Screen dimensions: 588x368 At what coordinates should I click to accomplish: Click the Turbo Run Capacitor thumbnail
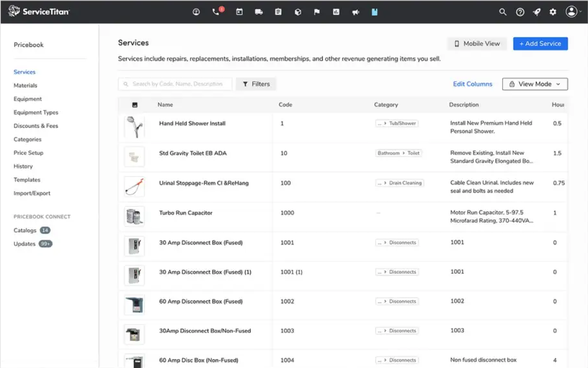pyautogui.click(x=134, y=216)
